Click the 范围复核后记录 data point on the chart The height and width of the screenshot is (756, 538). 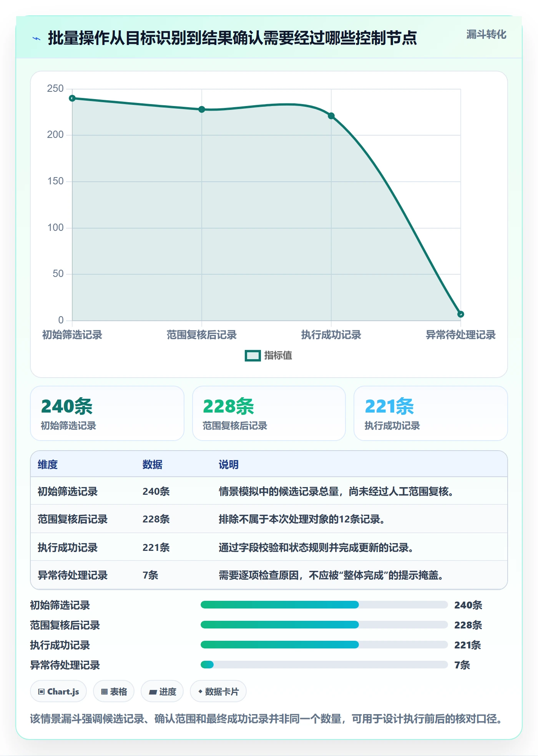202,109
